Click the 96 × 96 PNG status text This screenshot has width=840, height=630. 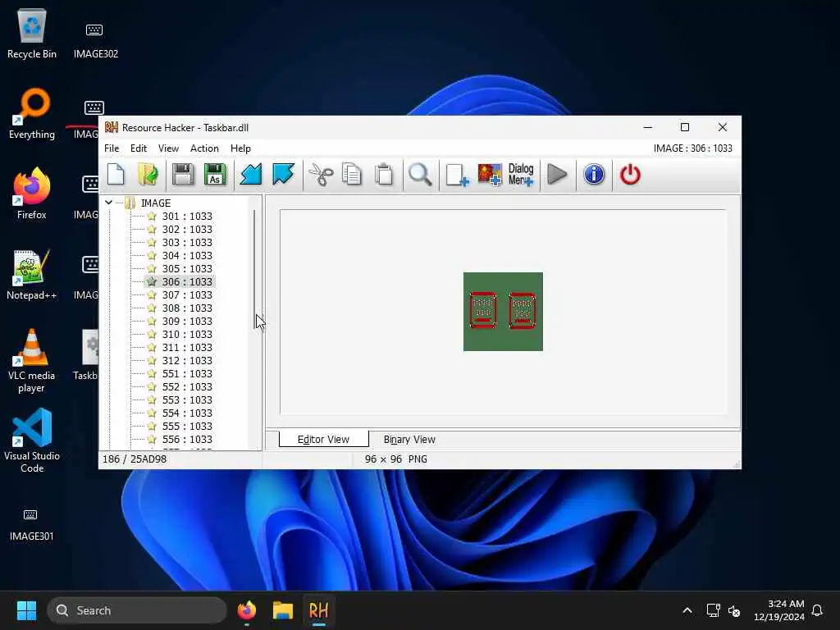tap(396, 459)
